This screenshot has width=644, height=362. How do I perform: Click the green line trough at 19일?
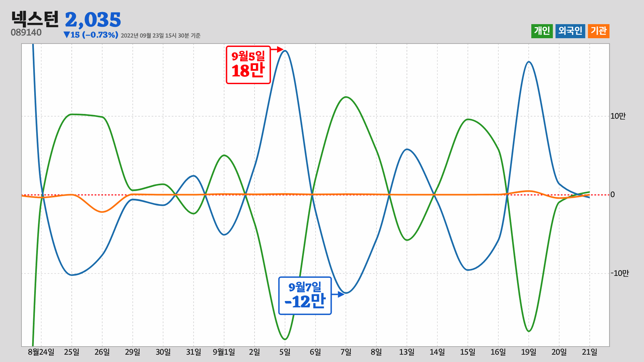coord(529,331)
